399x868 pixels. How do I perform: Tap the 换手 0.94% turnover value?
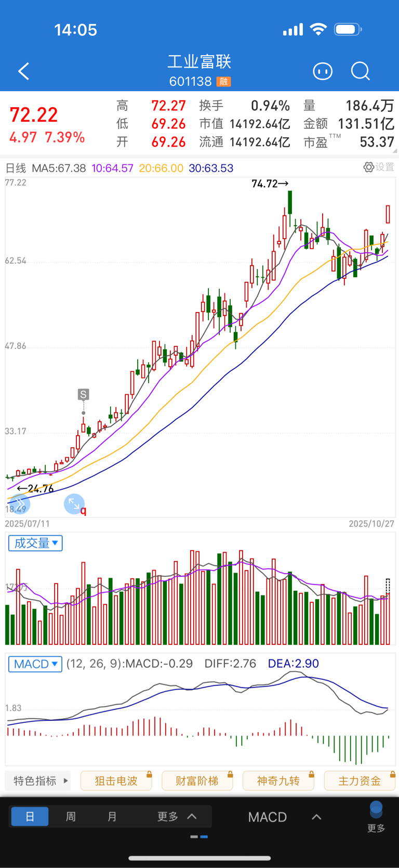pyautogui.click(x=270, y=106)
